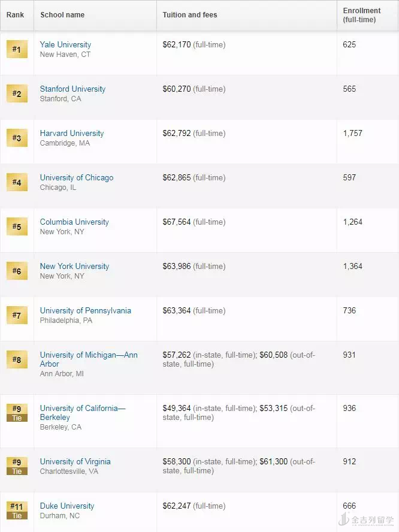This screenshot has width=399, height=532.
Task: Open the University of Chicago link
Action: click(x=77, y=178)
